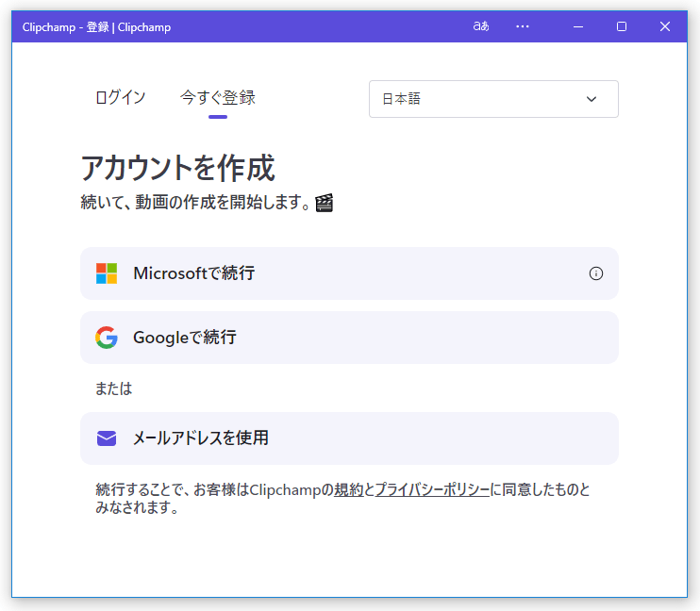Click the Google G logo icon
This screenshot has width=700, height=611.
[x=107, y=338]
